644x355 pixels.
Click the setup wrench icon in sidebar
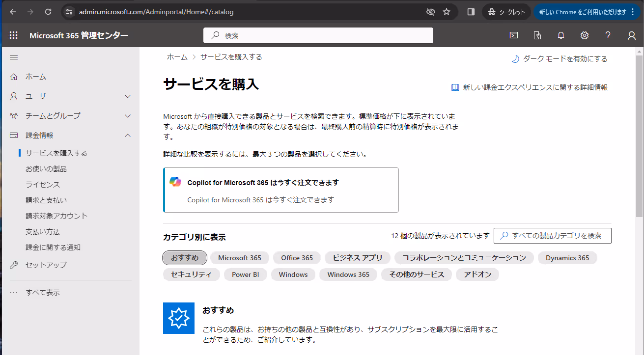click(x=14, y=265)
